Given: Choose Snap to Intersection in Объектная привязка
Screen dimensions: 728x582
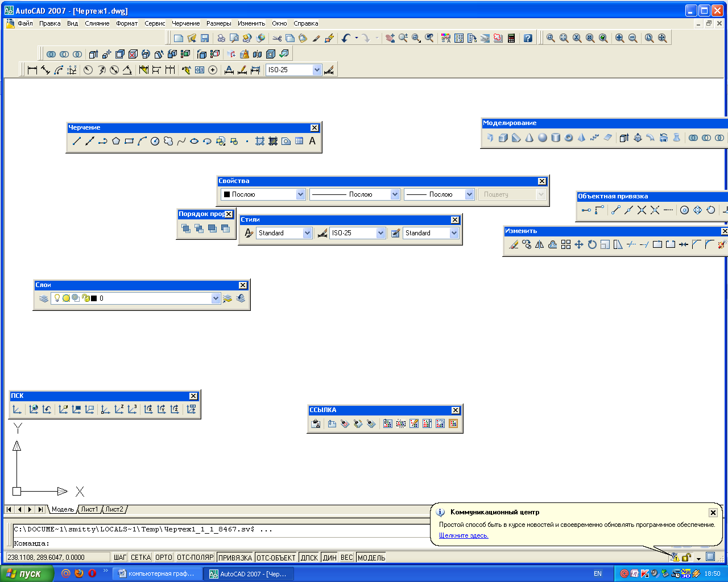Looking at the screenshot, I should pos(642,210).
